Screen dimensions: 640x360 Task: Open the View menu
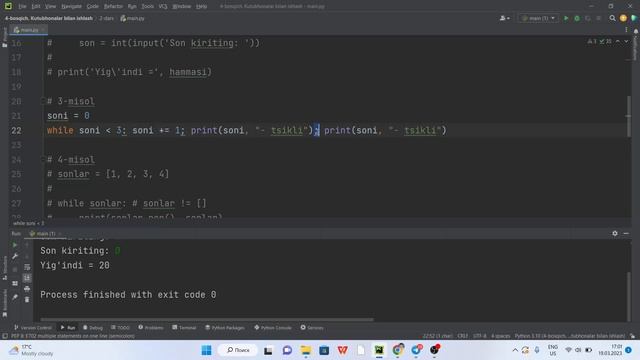(50, 6)
